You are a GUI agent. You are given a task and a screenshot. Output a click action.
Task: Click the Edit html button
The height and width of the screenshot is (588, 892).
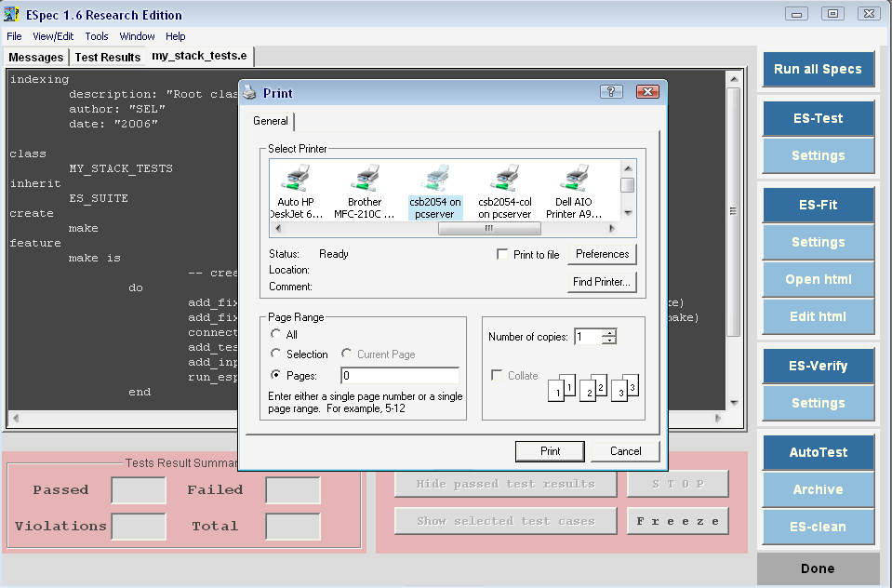click(818, 316)
